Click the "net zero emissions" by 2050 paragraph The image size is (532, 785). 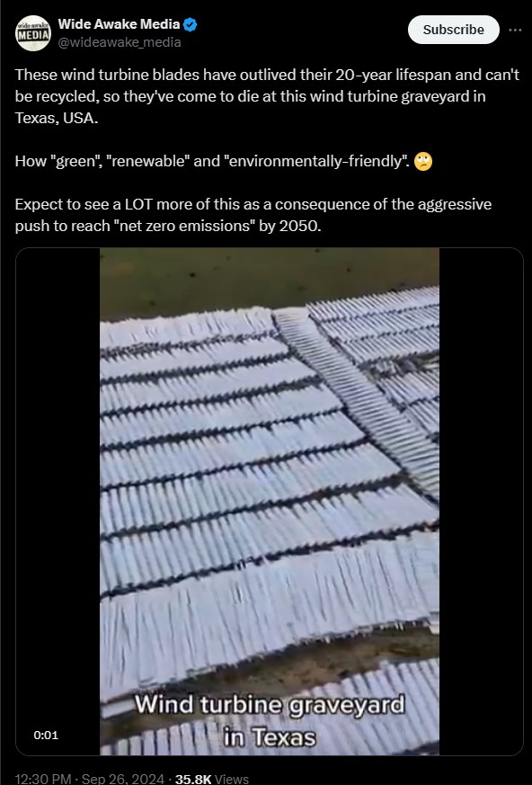pyautogui.click(x=253, y=215)
